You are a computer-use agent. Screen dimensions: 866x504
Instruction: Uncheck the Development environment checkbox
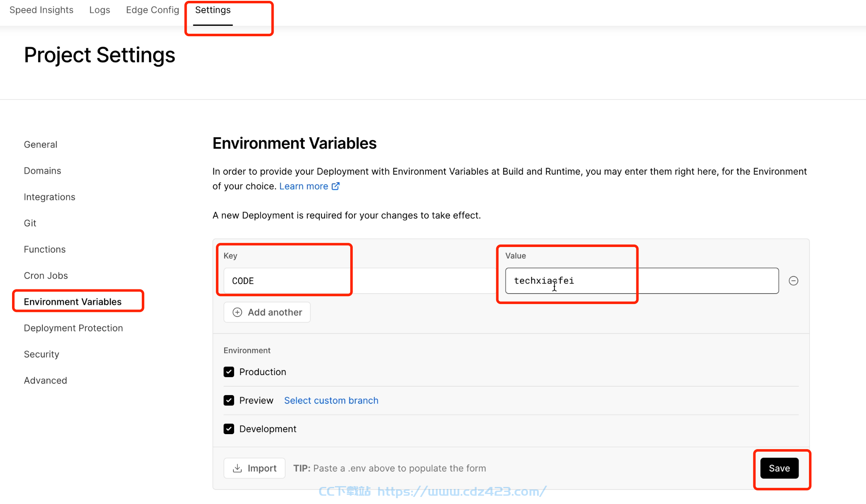tap(229, 429)
